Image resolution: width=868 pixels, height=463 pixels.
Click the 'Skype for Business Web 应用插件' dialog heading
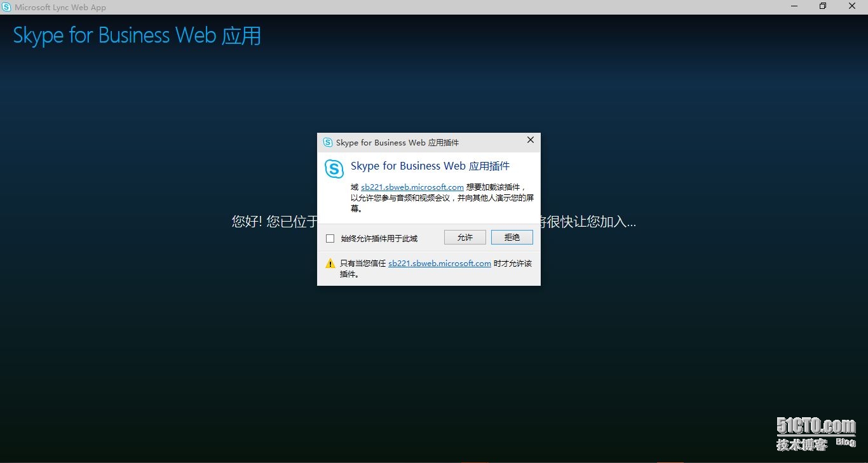pos(430,166)
